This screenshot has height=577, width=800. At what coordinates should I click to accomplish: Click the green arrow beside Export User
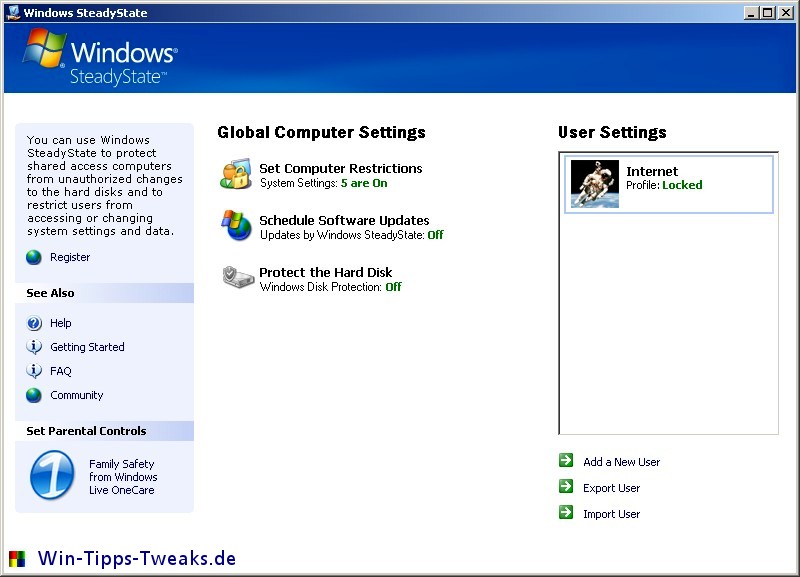566,486
